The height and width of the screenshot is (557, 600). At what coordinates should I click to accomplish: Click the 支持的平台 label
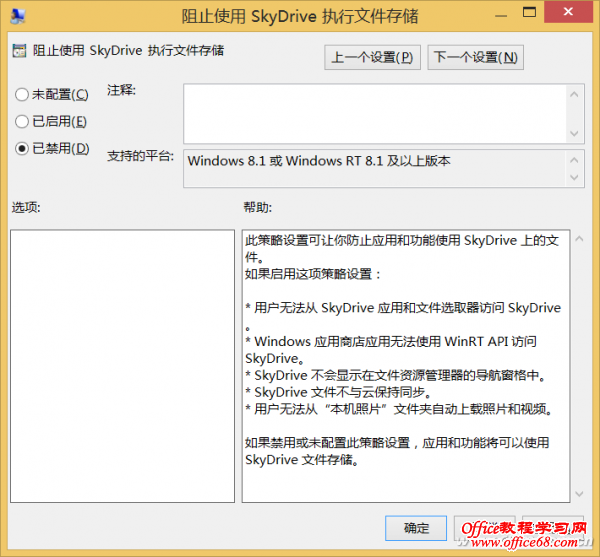[140, 156]
